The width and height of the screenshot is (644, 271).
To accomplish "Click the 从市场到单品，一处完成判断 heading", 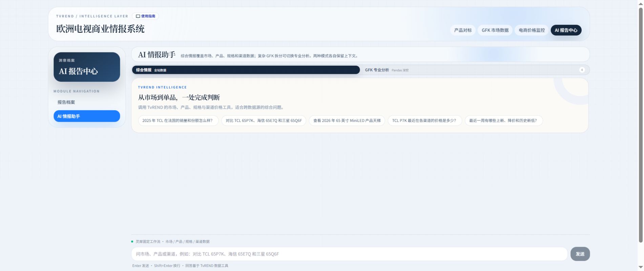I will tap(179, 97).
